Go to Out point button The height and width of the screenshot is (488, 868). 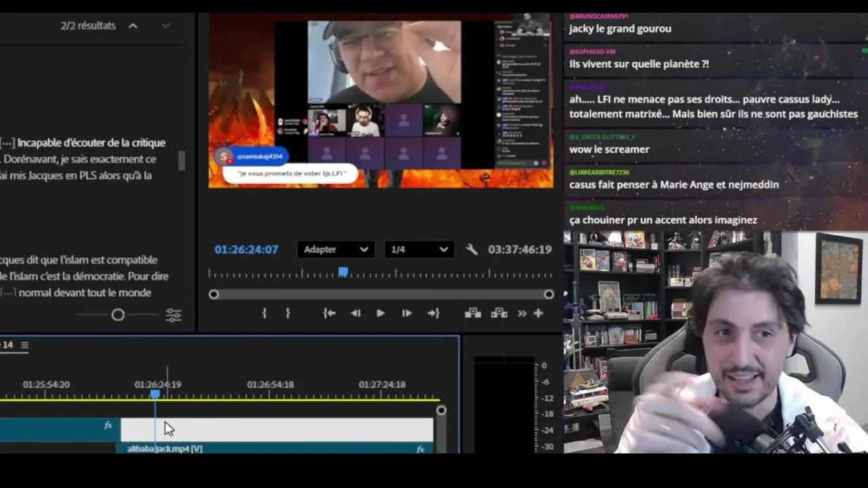click(x=433, y=313)
